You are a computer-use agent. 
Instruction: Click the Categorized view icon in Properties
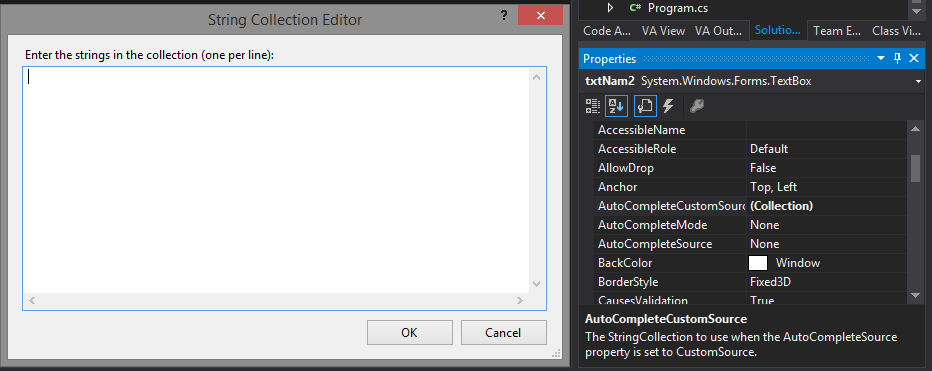pos(593,106)
